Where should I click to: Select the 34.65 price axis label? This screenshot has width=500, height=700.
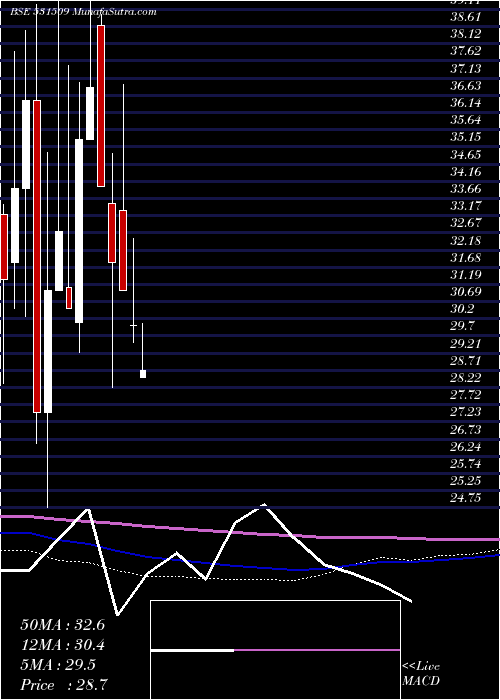point(466,154)
